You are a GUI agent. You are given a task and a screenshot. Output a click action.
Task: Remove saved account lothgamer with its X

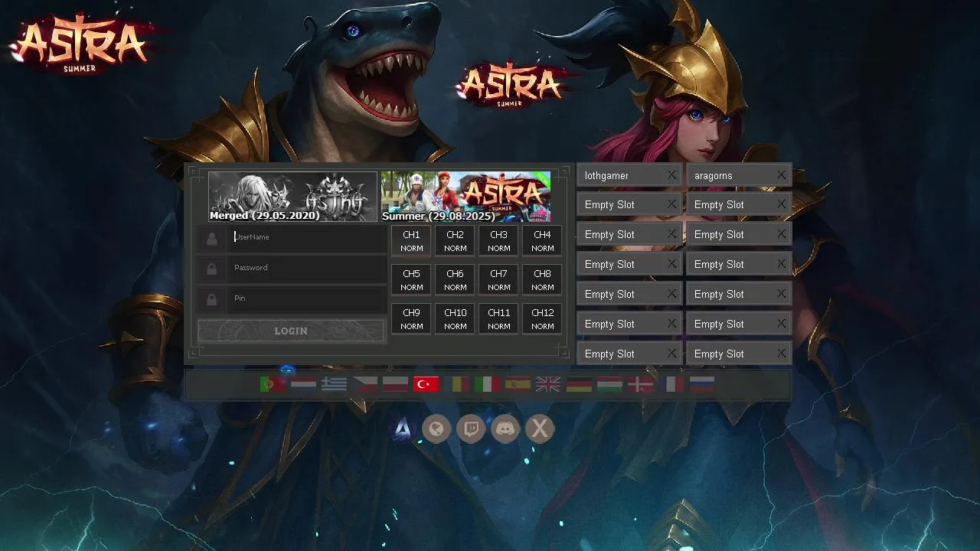671,175
